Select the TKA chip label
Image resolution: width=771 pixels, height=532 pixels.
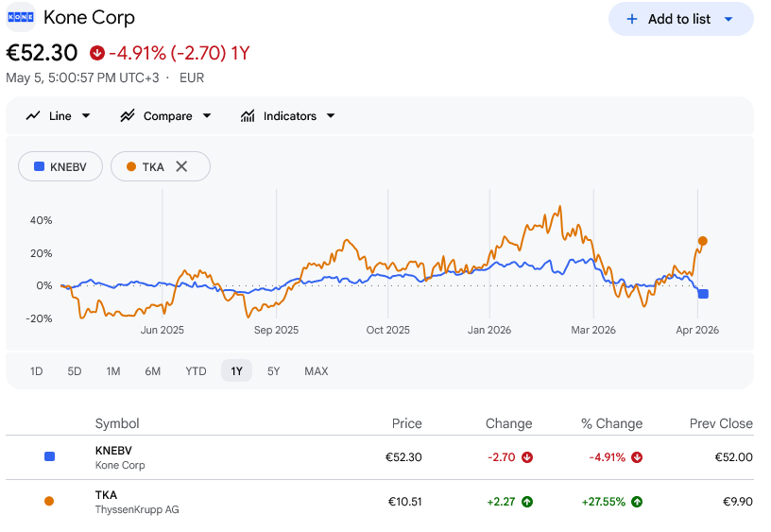click(x=153, y=167)
